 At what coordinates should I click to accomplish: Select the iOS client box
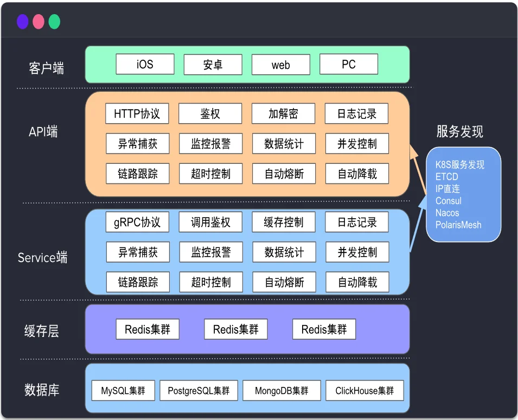145,65
